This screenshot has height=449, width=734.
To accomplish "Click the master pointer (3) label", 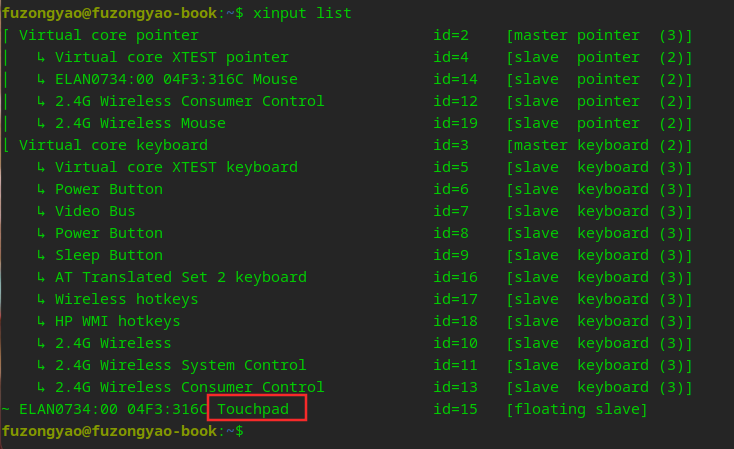I will pyautogui.click(x=599, y=35).
